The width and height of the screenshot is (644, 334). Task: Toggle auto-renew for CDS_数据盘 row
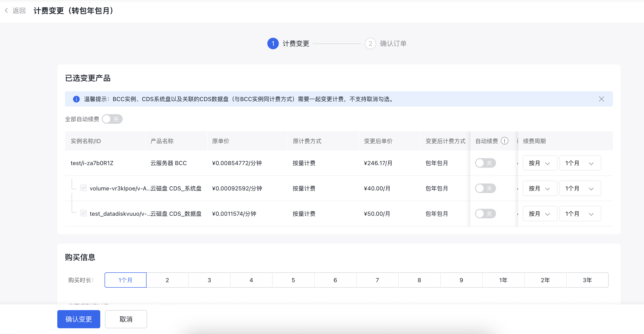point(485,214)
